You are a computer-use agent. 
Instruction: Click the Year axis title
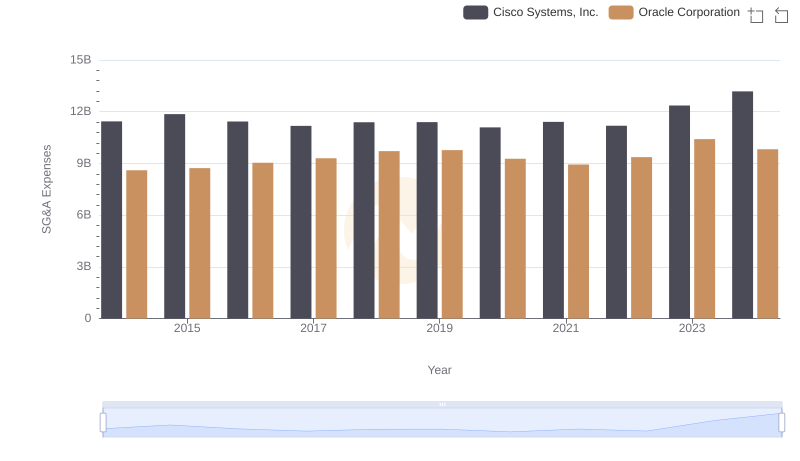(439, 370)
